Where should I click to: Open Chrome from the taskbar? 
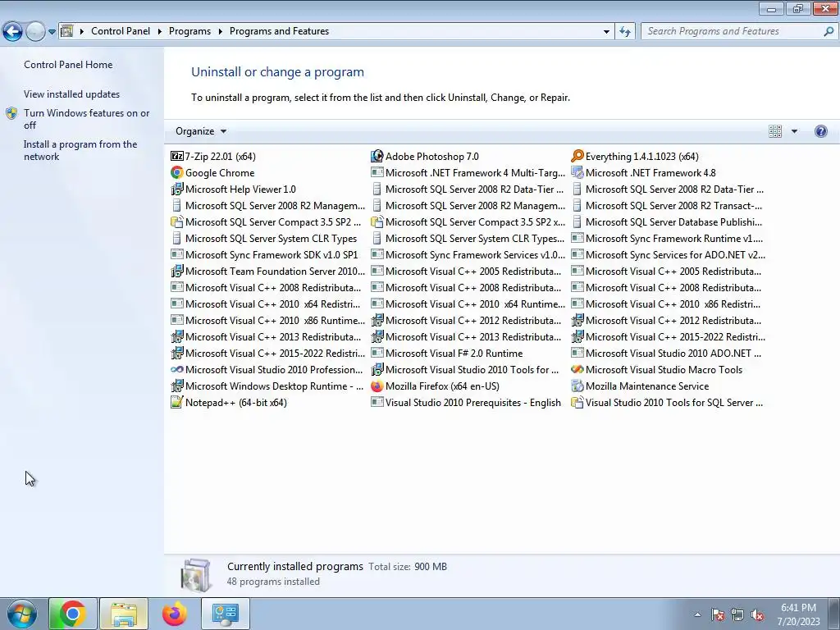pyautogui.click(x=73, y=614)
